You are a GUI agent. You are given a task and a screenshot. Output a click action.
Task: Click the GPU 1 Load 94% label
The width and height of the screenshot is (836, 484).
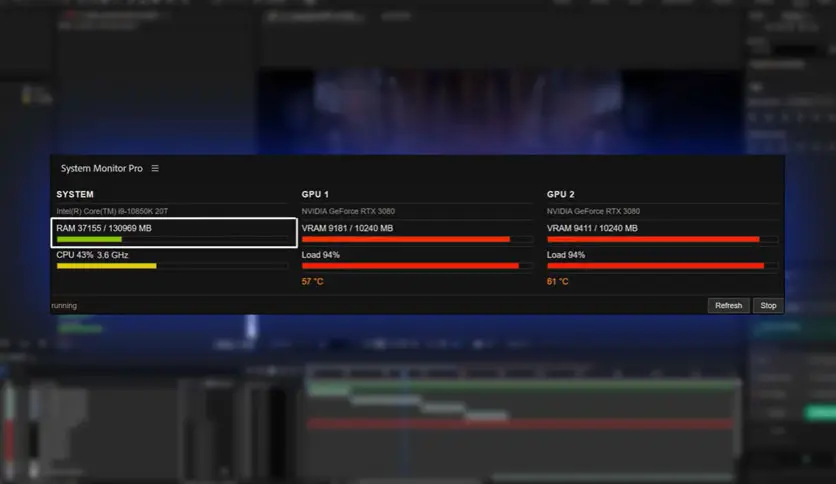pos(320,255)
